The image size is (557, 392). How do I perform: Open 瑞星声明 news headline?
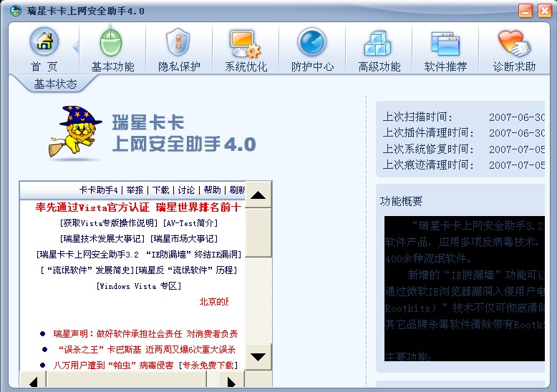[145, 334]
